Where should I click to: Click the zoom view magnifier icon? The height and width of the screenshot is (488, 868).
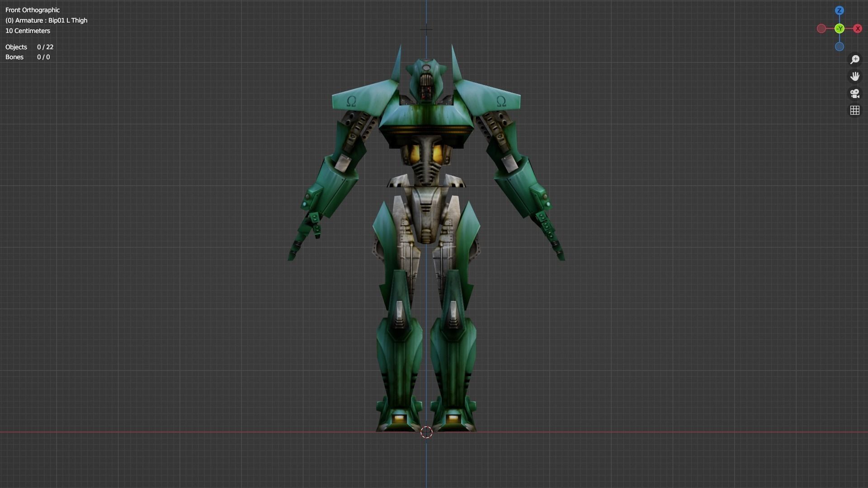coord(854,59)
